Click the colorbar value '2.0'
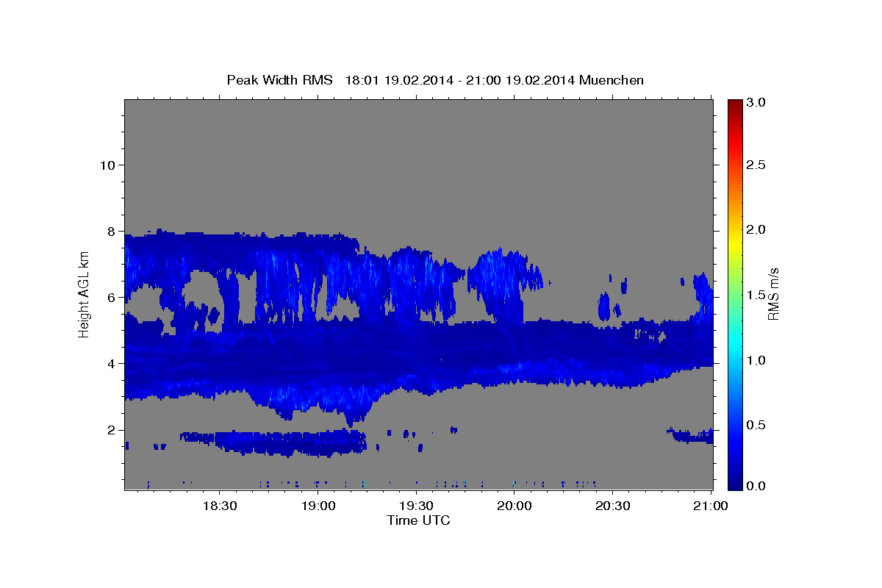Screen dimensions: 882x588 [756, 229]
